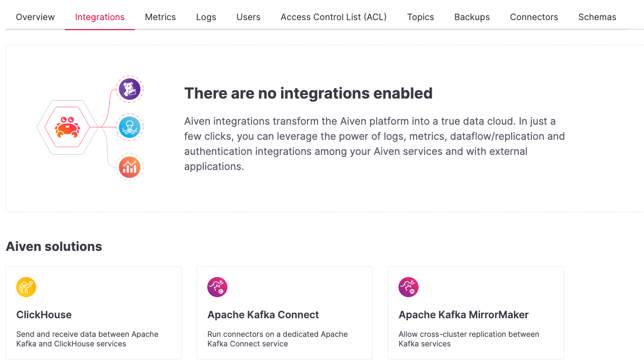Open the Metrics tab
Screen dimensions: 644x362
coord(160,17)
